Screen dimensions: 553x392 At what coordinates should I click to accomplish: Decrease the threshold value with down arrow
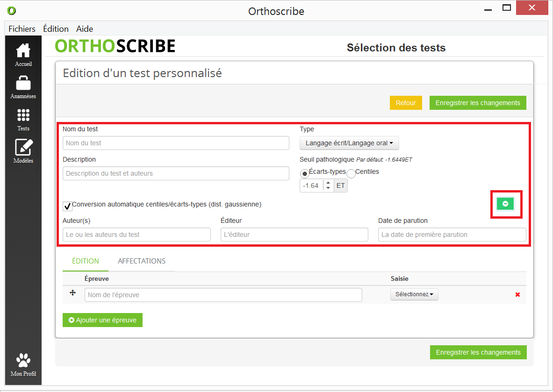coord(328,188)
